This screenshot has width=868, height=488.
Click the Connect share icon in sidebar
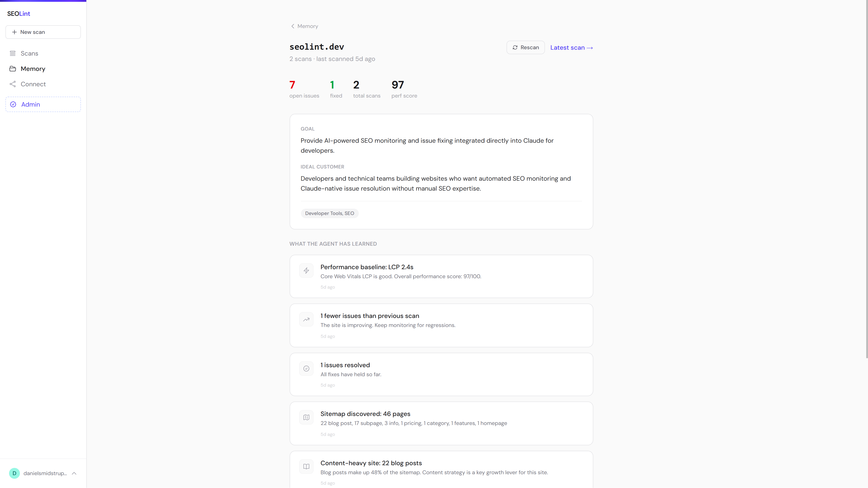[x=13, y=84]
